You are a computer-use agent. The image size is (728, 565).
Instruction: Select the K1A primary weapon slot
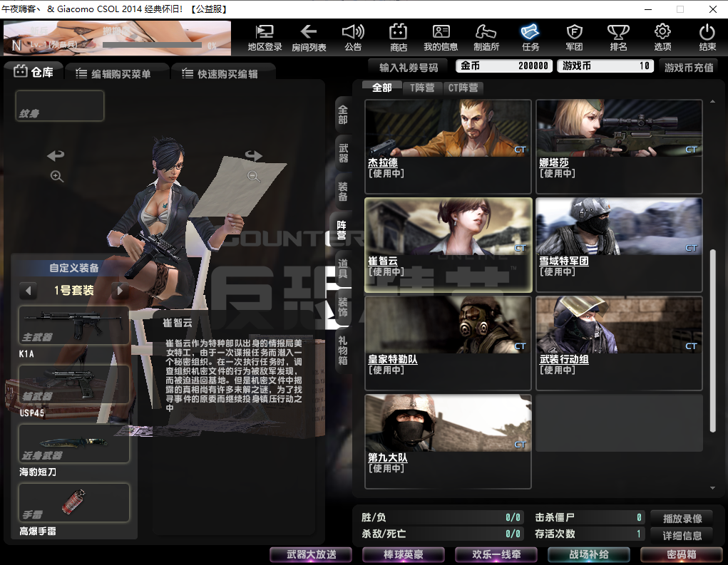click(74, 326)
